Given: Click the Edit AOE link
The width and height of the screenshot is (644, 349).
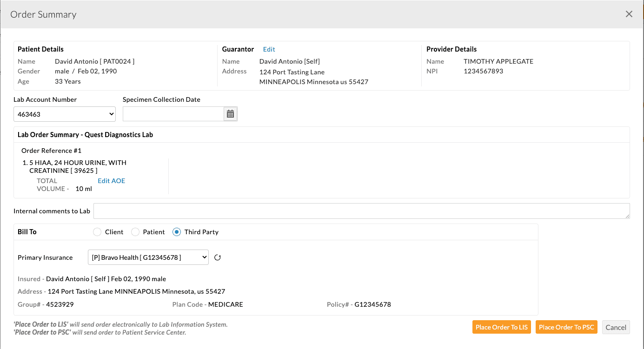Looking at the screenshot, I should click(x=111, y=181).
